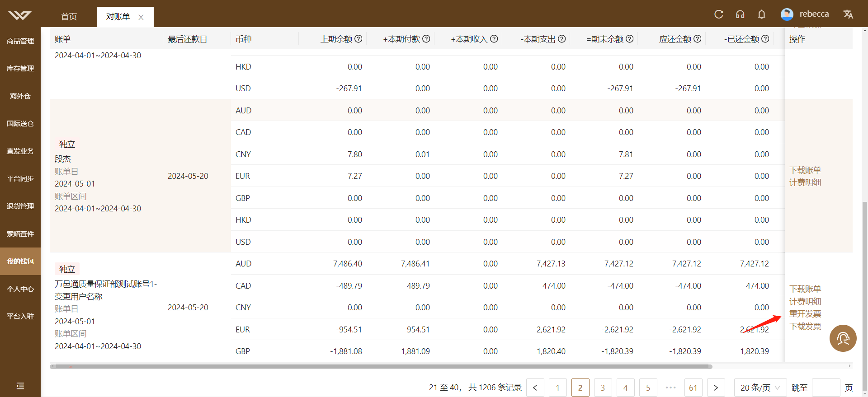Click 计费明细 for 万邑通 test account
This screenshot has width=868, height=397.
[805, 301]
